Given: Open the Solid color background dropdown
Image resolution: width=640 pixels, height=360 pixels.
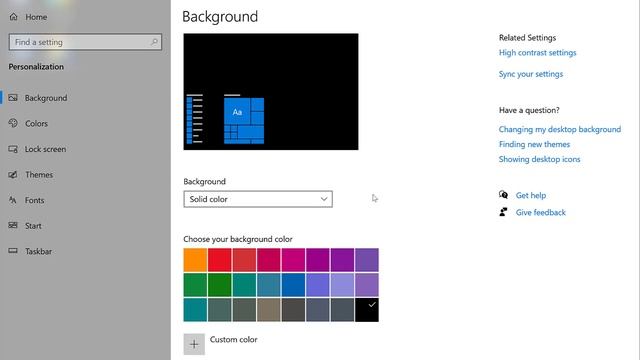Looking at the screenshot, I should (258, 199).
